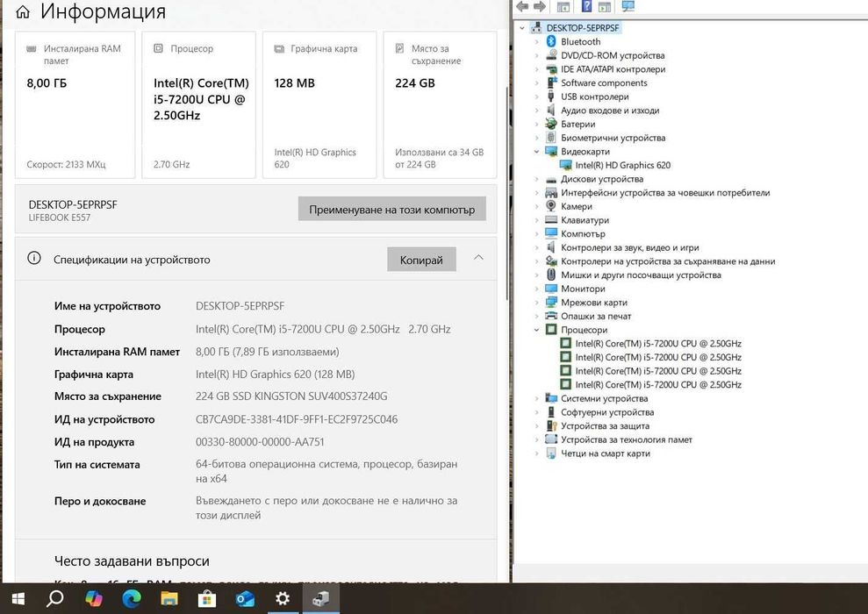This screenshot has height=614, width=868.
Task: Open Microsoft Edge from the taskbar
Action: (x=131, y=598)
